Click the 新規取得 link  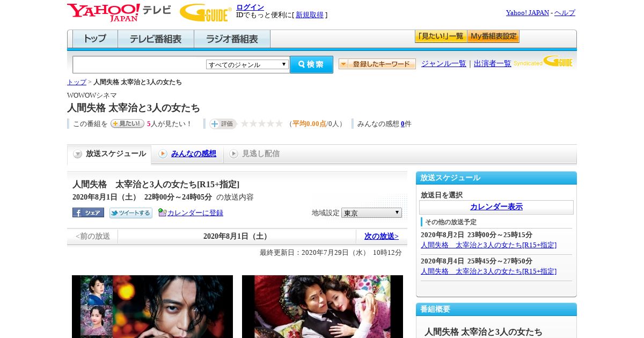click(310, 15)
